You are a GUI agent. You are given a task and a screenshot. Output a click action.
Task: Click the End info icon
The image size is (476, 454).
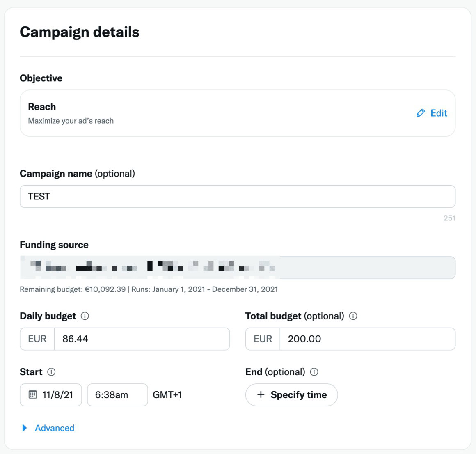click(314, 372)
